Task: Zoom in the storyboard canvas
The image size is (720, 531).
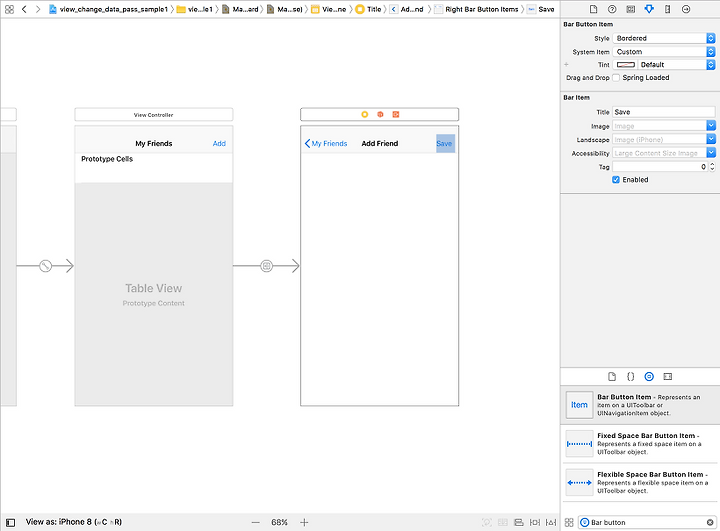Action: (x=304, y=522)
